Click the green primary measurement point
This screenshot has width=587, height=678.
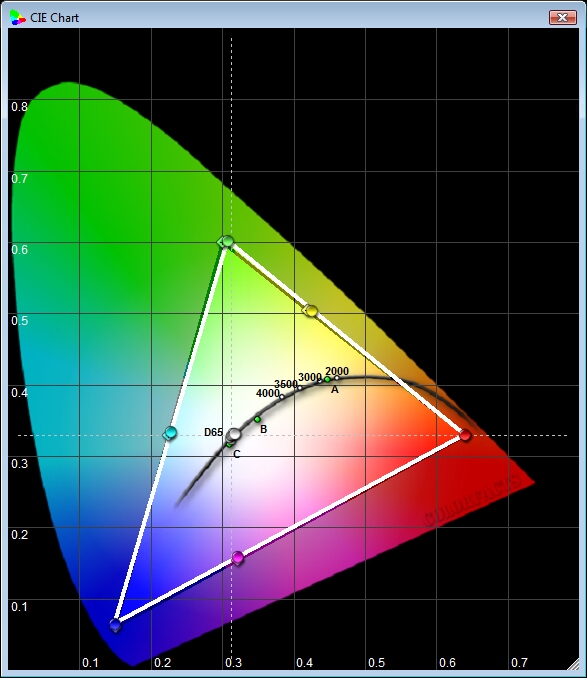[228, 241]
